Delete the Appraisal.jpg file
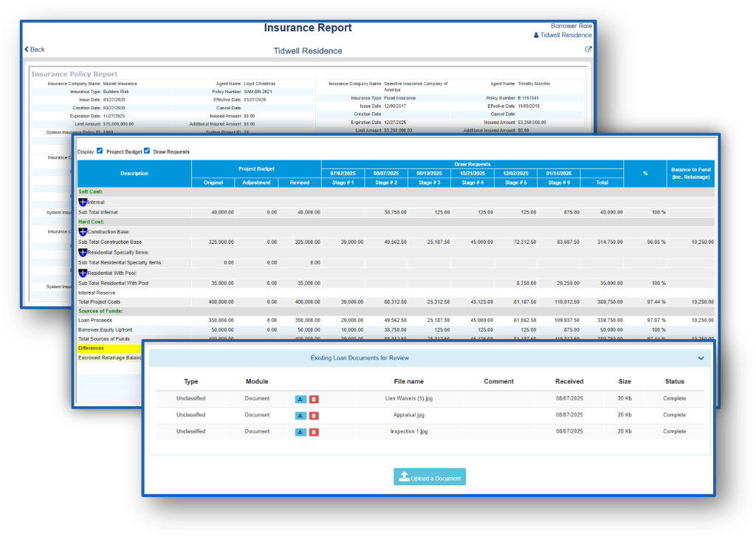 (x=314, y=415)
